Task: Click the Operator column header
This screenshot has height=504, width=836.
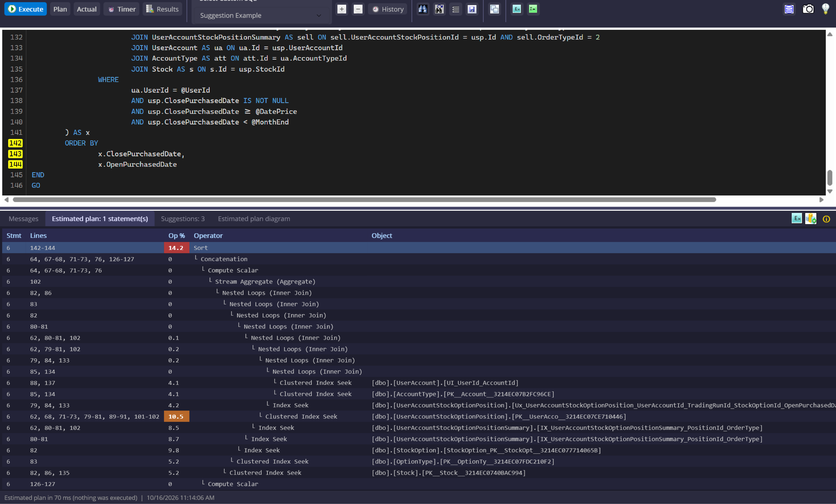Action: point(208,235)
